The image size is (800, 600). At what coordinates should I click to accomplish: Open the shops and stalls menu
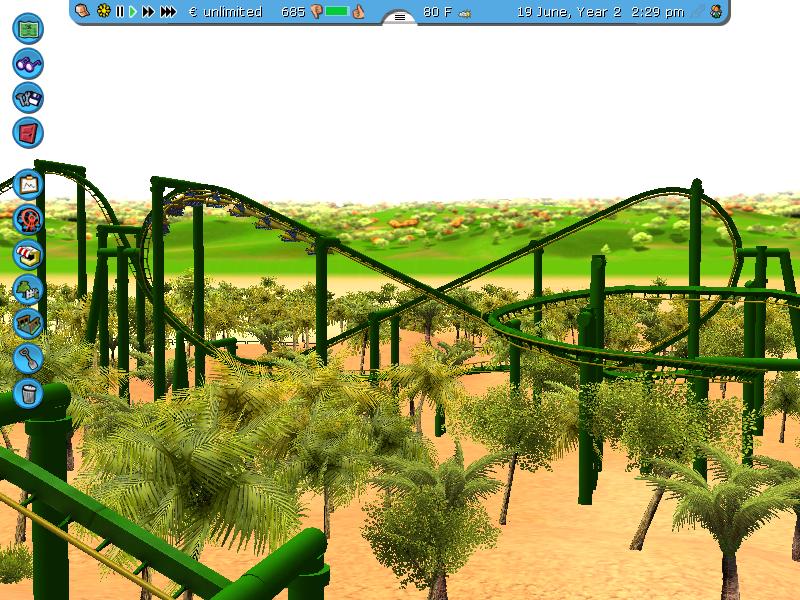28,254
